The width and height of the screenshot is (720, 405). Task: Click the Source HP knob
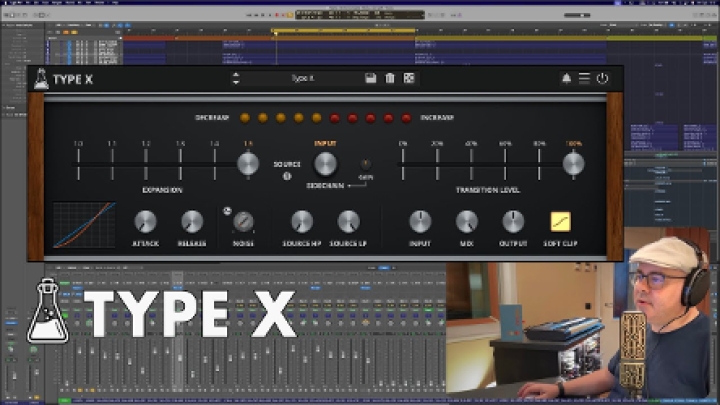pos(302,222)
